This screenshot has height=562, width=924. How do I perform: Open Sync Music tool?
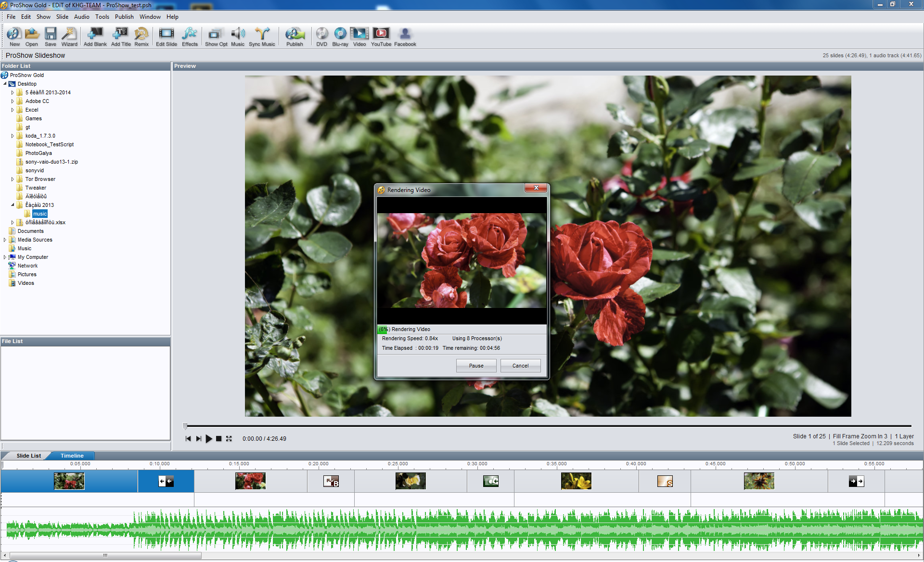262,37
